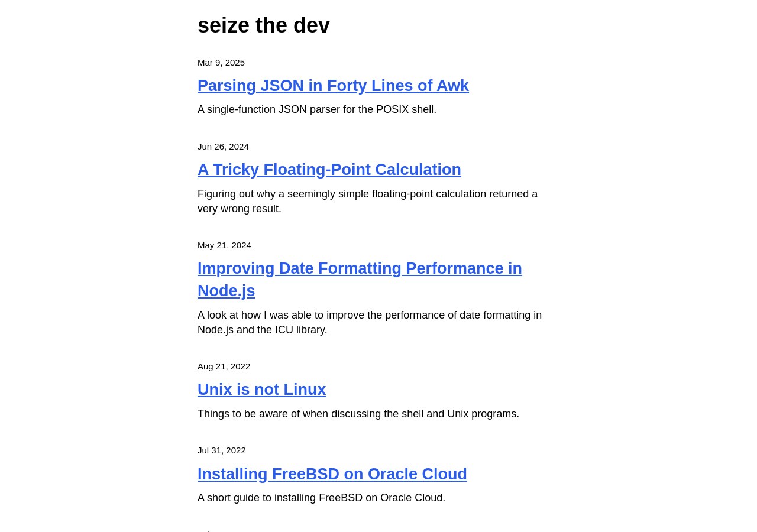Click the 'Node.js and the ICU library.' line

click(262, 330)
